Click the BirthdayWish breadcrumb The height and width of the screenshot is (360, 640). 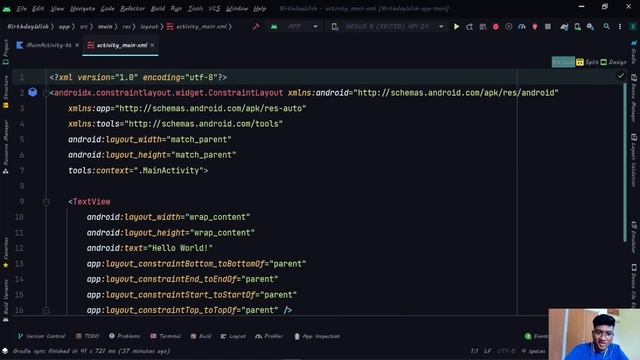28,27
